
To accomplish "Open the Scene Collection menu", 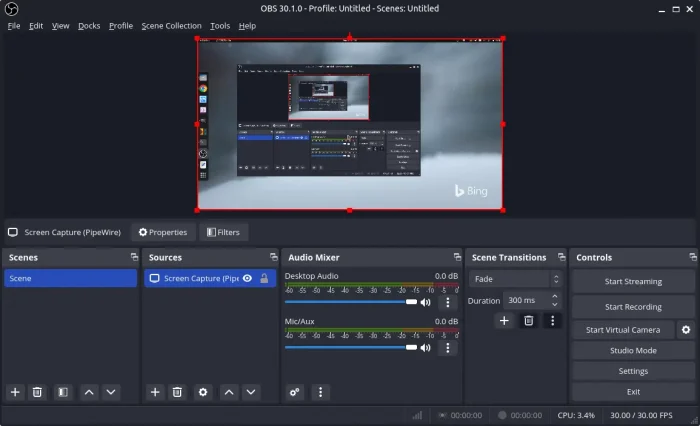I will pos(171,25).
